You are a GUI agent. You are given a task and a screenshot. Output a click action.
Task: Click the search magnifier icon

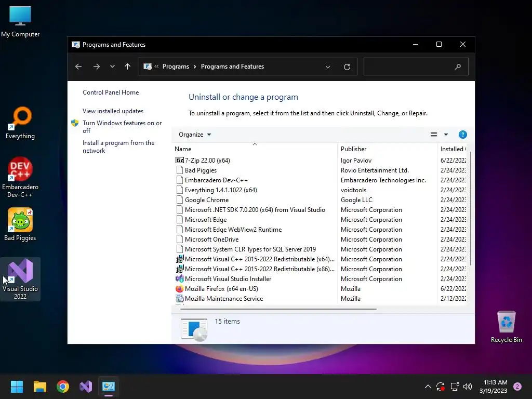[458, 66]
